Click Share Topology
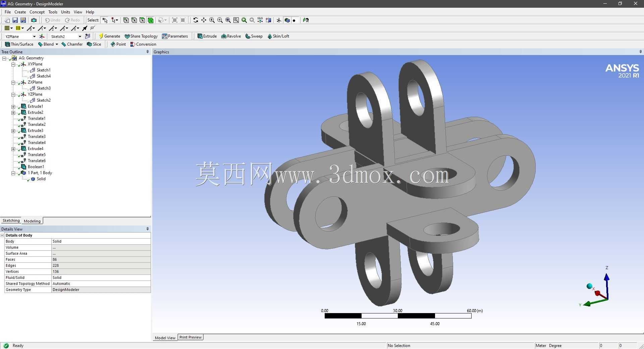 pyautogui.click(x=141, y=36)
